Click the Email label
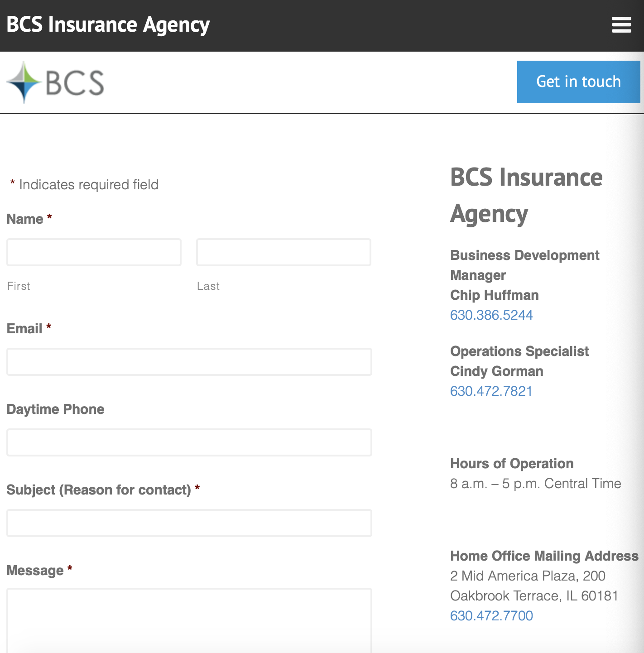The image size is (644, 653). (29, 329)
